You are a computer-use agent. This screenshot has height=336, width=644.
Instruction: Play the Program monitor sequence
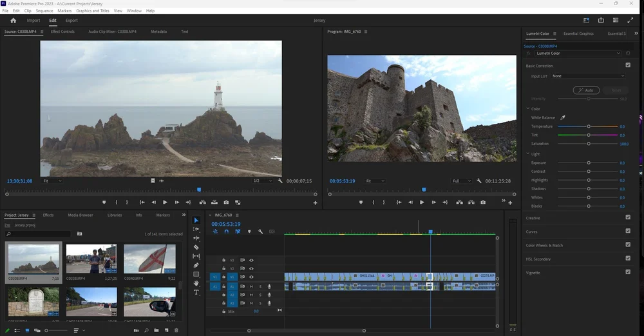[422, 203]
